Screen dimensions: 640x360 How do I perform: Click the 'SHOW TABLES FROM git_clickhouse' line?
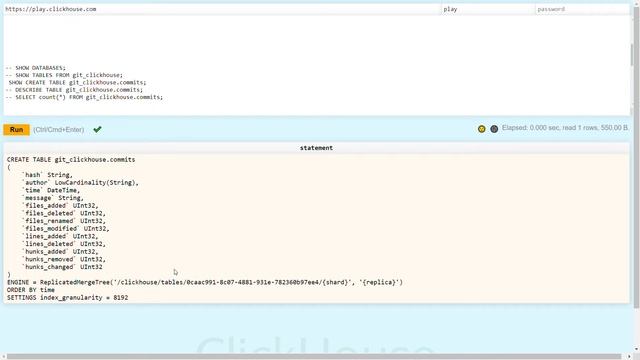click(64, 75)
